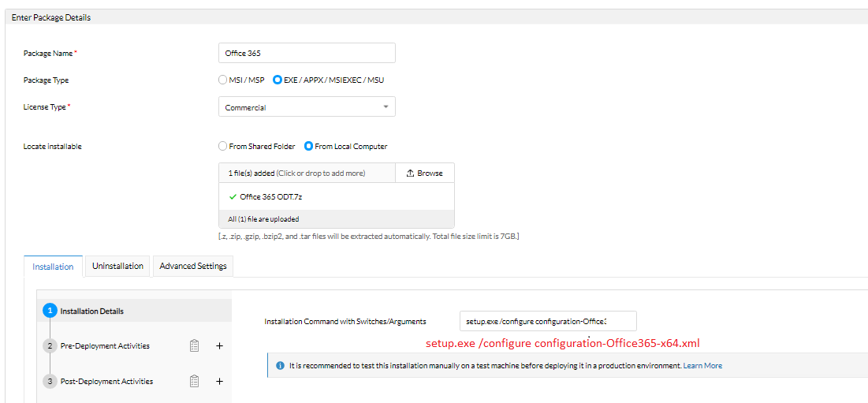Open Post-Deployment Activities clipboard template icon
Screen dimensions: 868x403
[194, 382]
